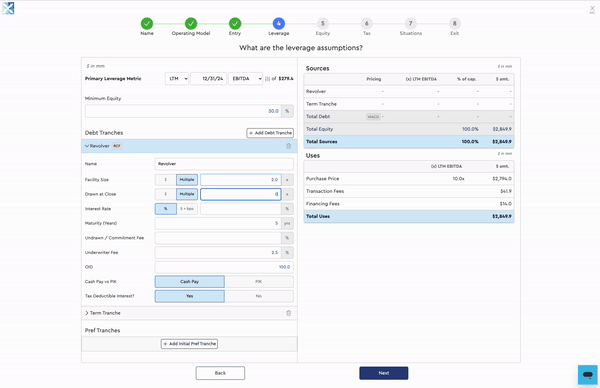Click the small icon before '$279.4' metric value
The width and height of the screenshot is (600, 388).
point(267,78)
